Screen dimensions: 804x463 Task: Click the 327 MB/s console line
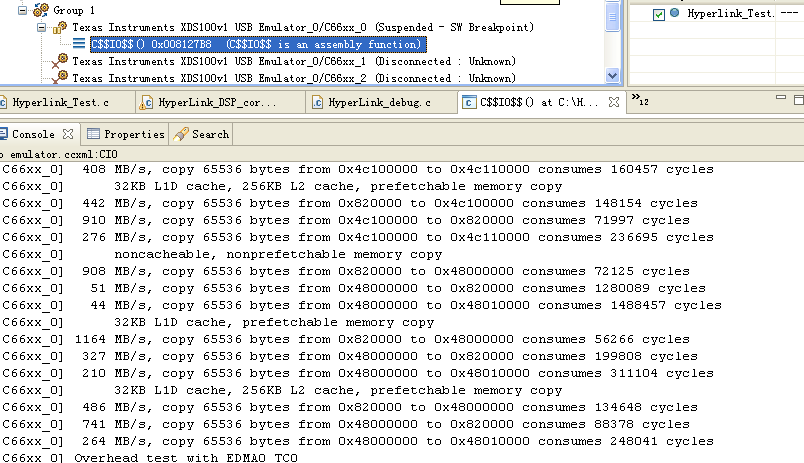click(x=350, y=356)
